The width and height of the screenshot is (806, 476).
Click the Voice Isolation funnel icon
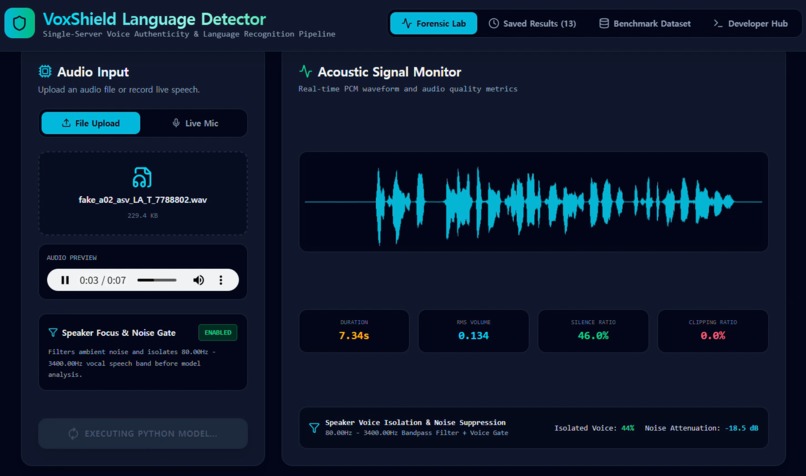pyautogui.click(x=314, y=428)
